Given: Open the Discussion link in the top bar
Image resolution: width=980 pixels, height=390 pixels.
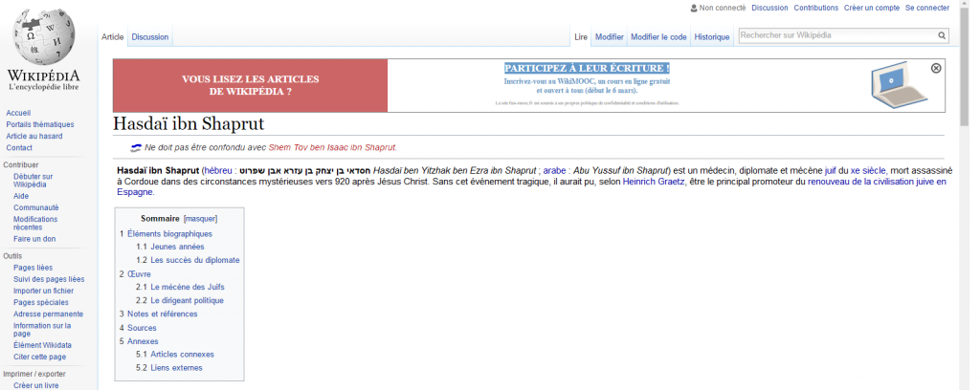Looking at the screenshot, I should (769, 8).
